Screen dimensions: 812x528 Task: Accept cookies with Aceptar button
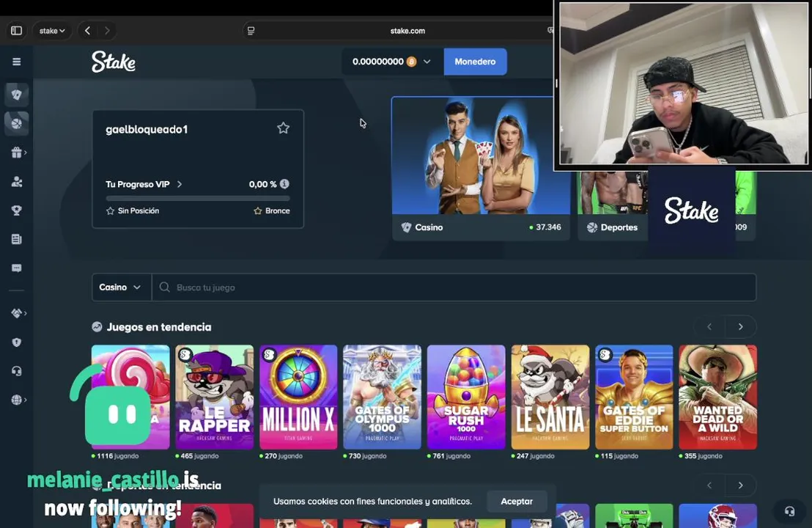(x=517, y=501)
